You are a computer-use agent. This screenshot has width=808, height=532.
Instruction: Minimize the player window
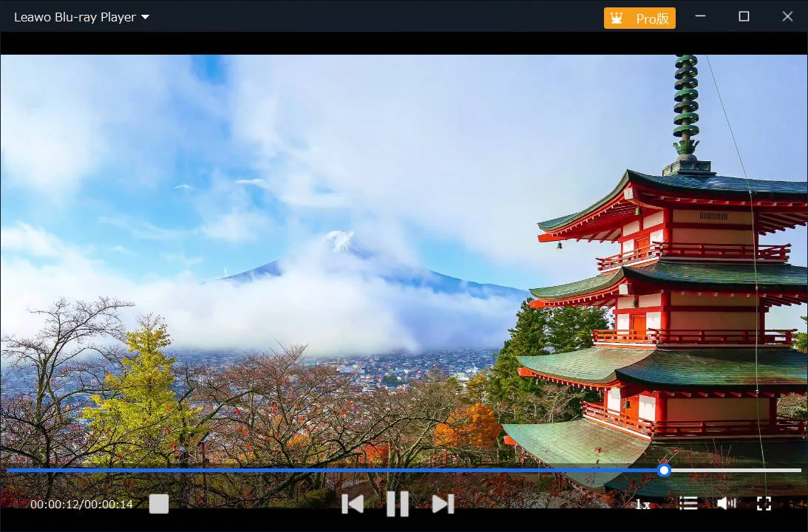pyautogui.click(x=700, y=16)
